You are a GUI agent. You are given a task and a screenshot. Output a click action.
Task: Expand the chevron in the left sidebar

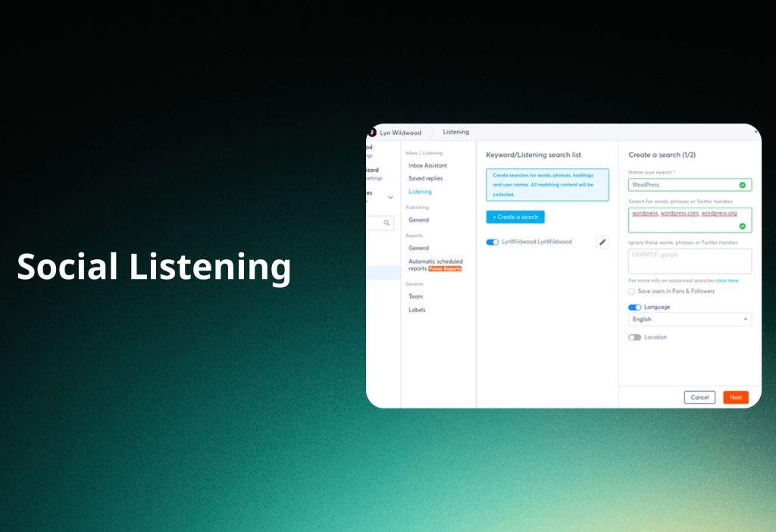[390, 197]
